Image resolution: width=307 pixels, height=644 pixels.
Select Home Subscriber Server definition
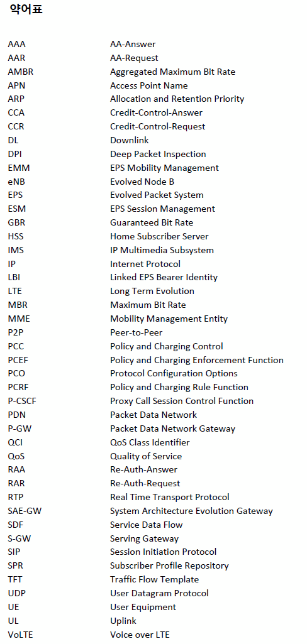tap(159, 237)
